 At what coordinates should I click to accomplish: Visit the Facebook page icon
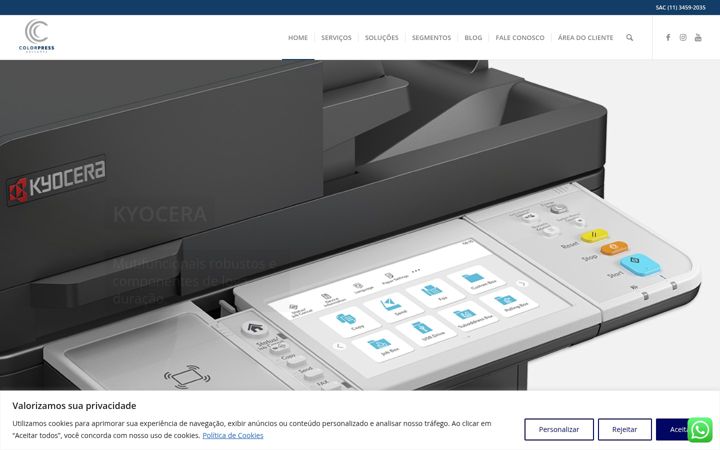click(x=668, y=38)
